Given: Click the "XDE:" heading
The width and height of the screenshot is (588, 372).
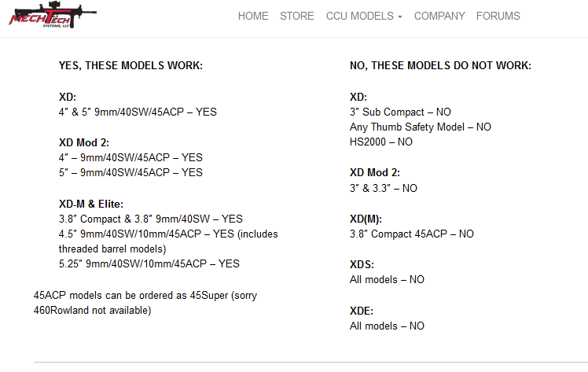Looking at the screenshot, I should [362, 311].
